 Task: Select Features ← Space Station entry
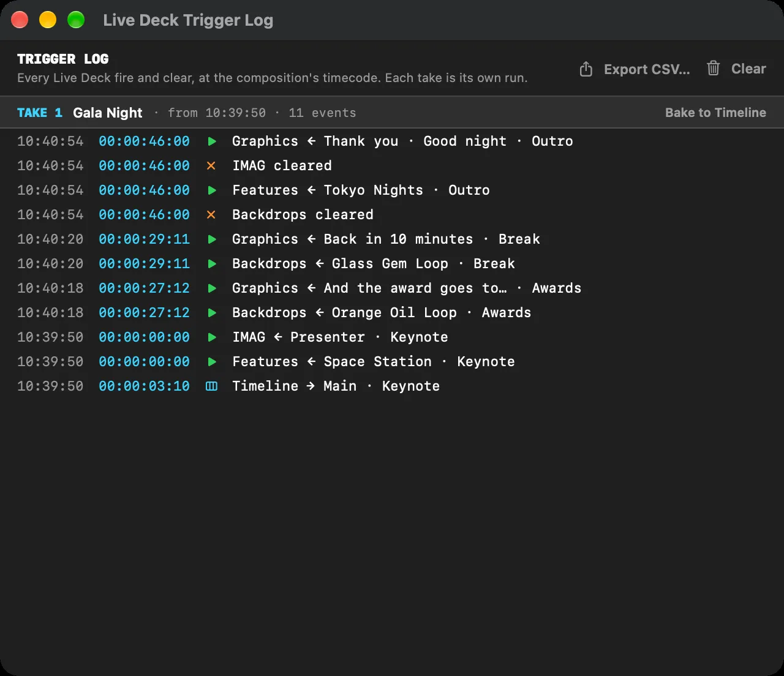374,362
